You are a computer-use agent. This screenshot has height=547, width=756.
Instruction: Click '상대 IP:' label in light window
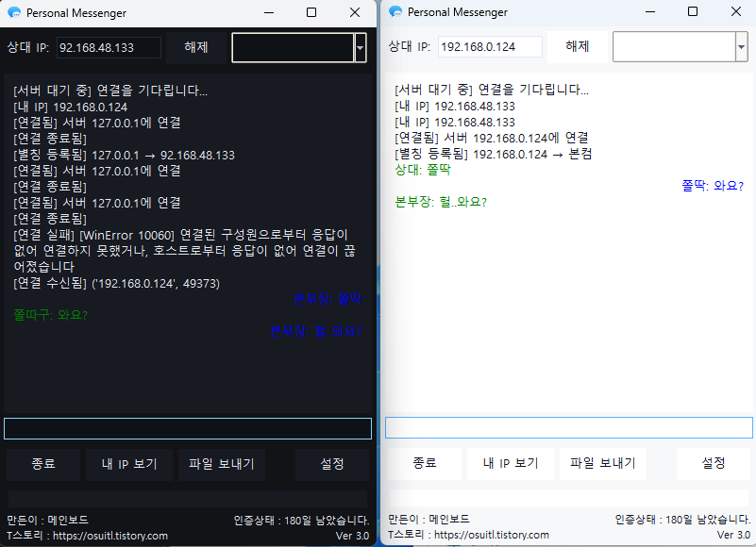410,46
